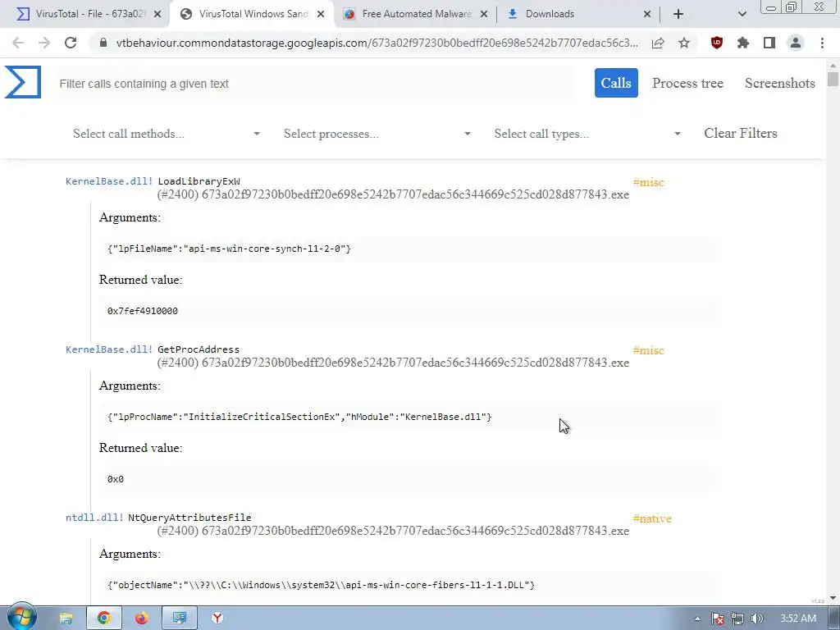Open the Chrome profile avatar

pos(796,43)
